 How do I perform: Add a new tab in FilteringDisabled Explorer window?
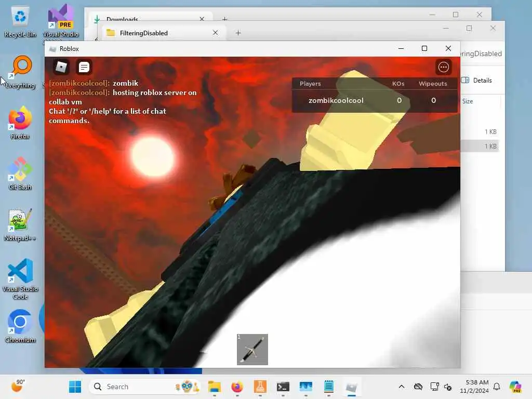coord(238,33)
